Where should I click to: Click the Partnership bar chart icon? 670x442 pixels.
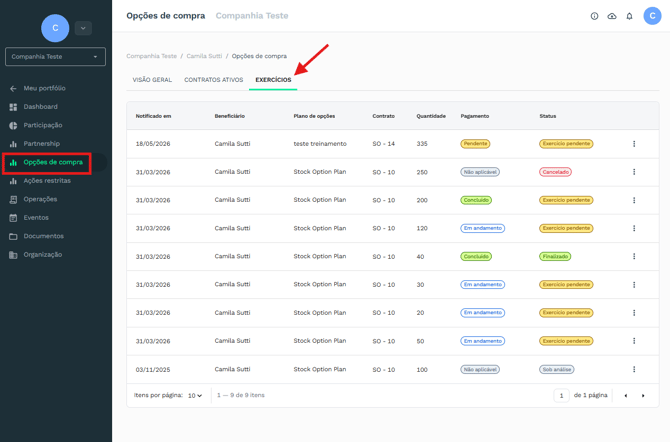(x=13, y=144)
